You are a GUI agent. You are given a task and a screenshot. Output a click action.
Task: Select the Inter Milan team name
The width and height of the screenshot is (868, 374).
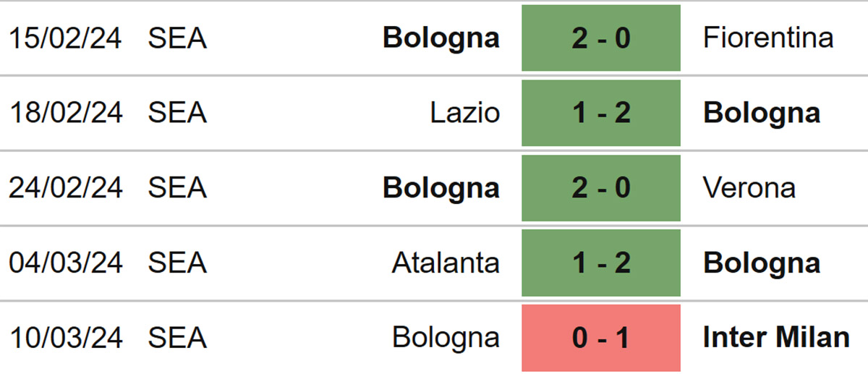pos(777,338)
